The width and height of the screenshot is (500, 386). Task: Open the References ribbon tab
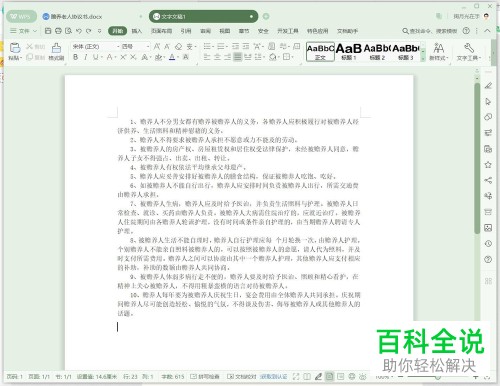pyautogui.click(x=186, y=31)
